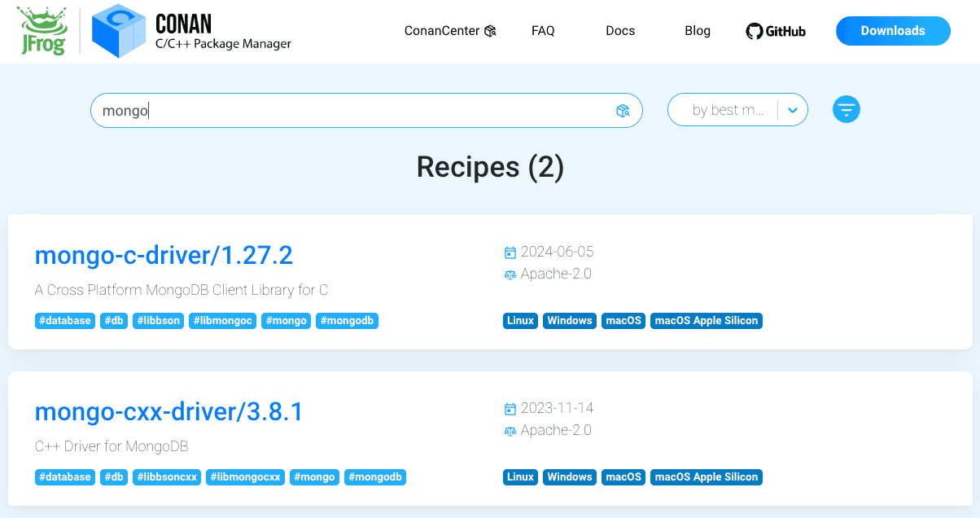This screenshot has height=518, width=980.
Task: Click the package icon beside ConanCenter menu item
Action: [491, 30]
